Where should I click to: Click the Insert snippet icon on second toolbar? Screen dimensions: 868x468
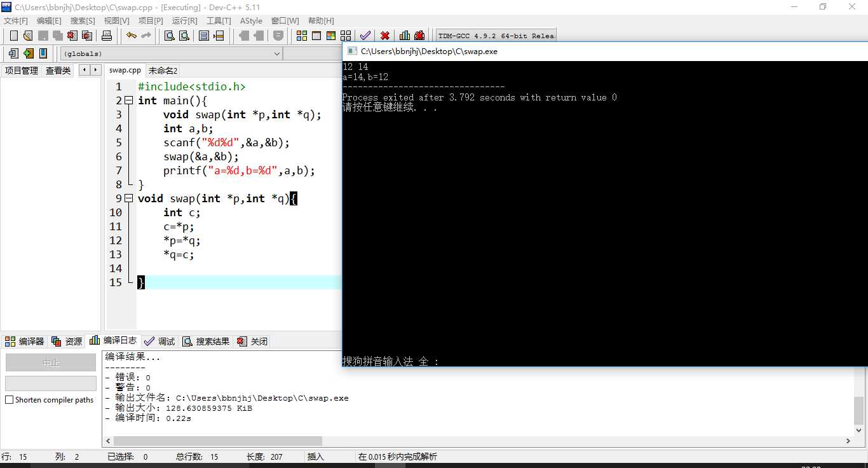13,53
